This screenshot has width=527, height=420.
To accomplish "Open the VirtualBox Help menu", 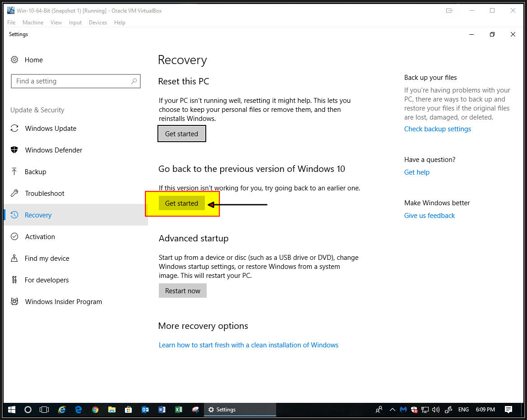I will pyautogui.click(x=120, y=23).
